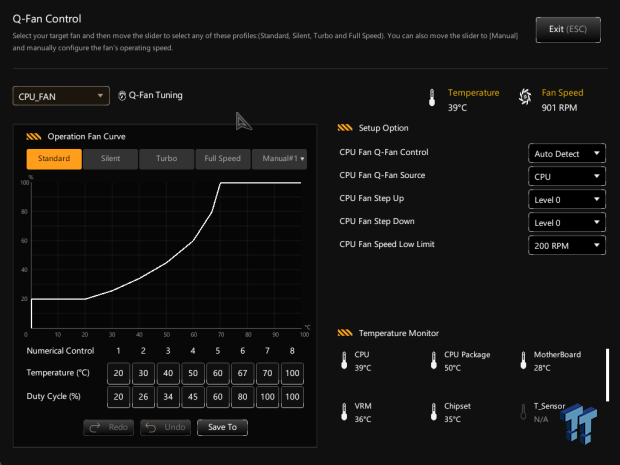620x465 pixels.
Task: Click the VRM thermometer icon
Action: [344, 412]
